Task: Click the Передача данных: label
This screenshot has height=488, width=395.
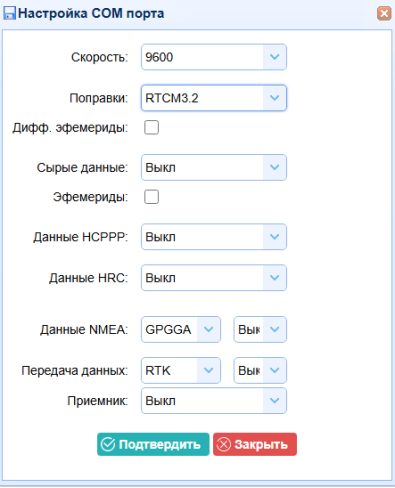Action: (x=75, y=371)
